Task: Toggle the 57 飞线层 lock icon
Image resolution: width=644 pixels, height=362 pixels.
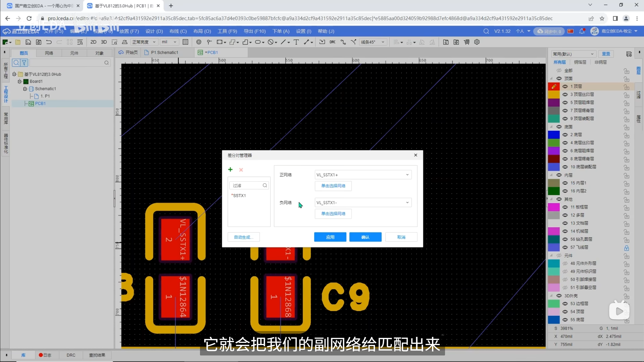Action: (x=626, y=248)
